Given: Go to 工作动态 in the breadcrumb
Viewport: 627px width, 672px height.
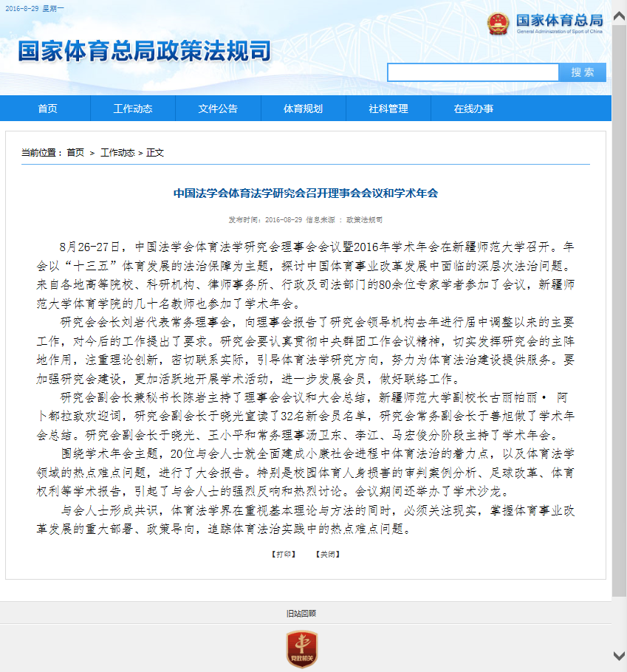Looking at the screenshot, I should click(117, 153).
